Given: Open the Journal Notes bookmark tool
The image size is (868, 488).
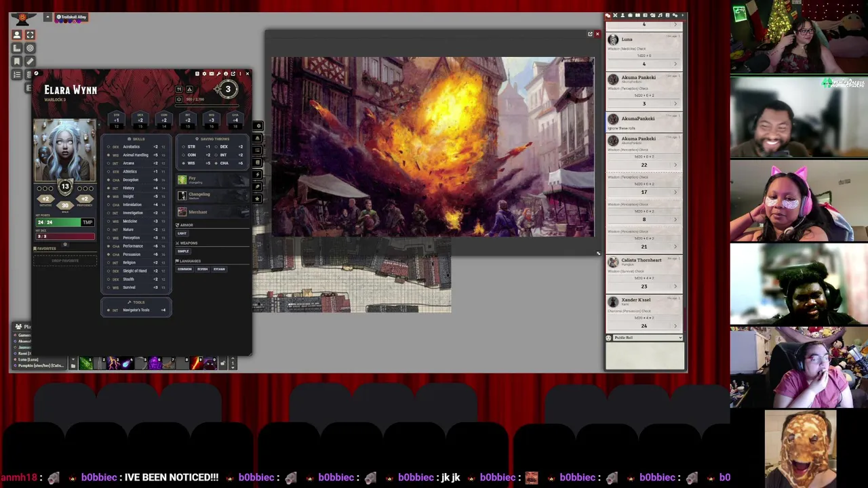Looking at the screenshot, I should click(17, 62).
